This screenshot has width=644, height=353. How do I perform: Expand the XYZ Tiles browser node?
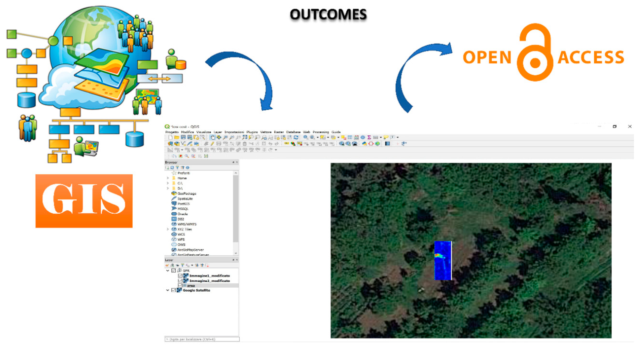[x=168, y=229]
